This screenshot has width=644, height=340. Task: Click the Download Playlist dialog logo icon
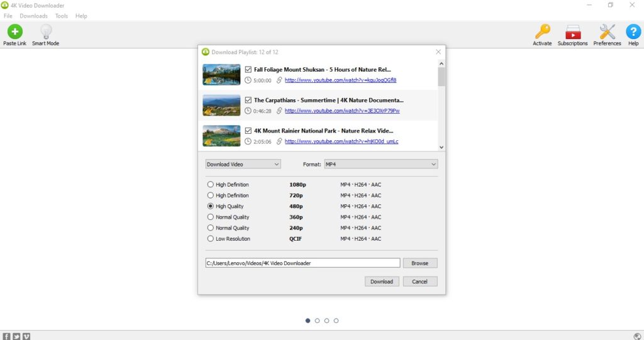point(206,52)
